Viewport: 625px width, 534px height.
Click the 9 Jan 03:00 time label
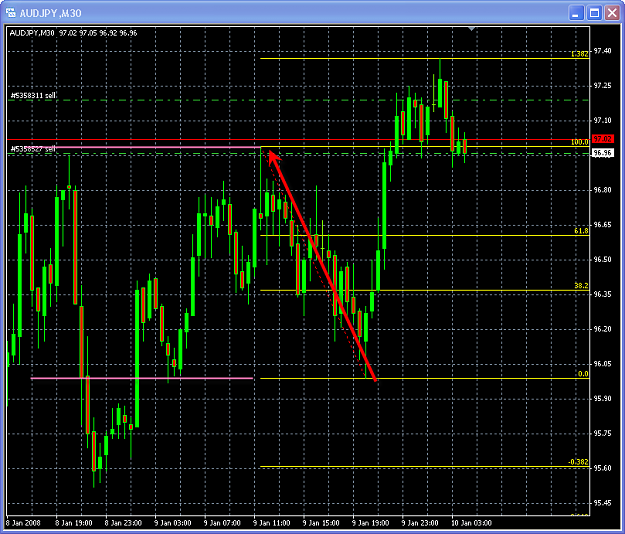pos(173,523)
